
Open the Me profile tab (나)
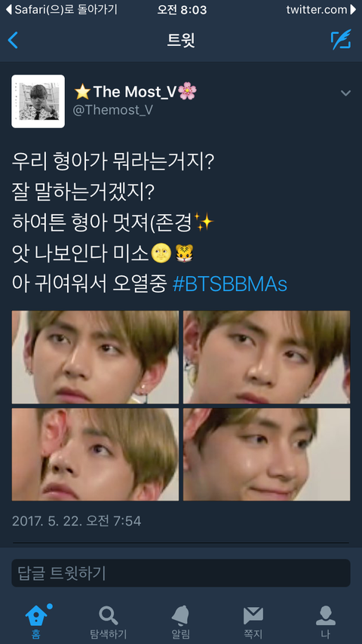326,621
